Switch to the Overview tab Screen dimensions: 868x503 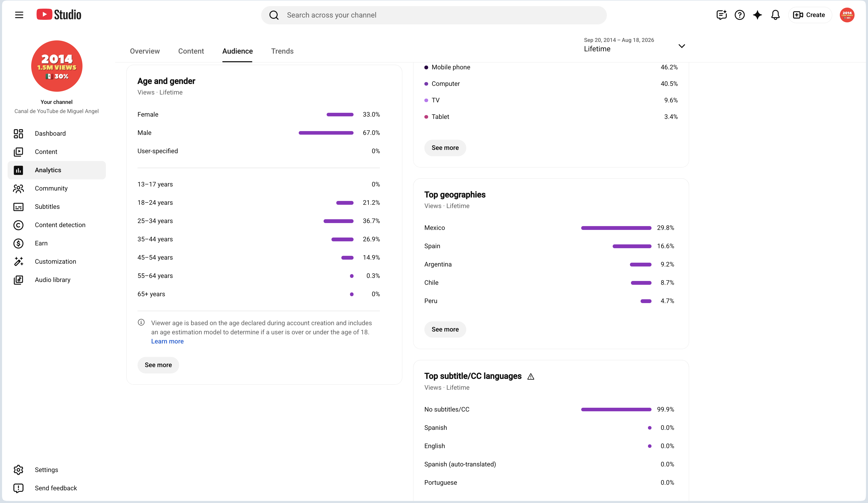pos(145,51)
